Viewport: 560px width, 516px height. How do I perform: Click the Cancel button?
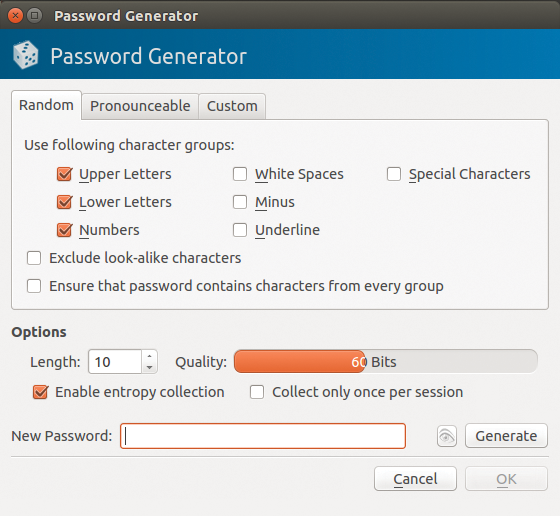415,479
